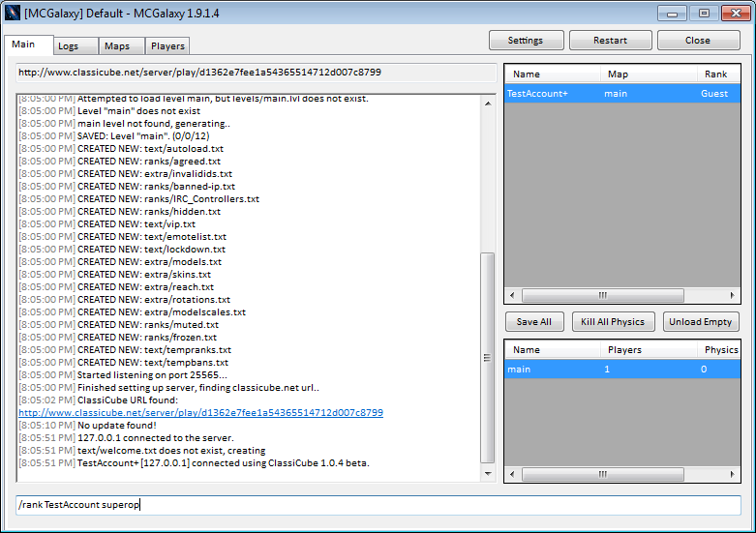This screenshot has height=533, width=756.
Task: Click the command input box with /rank text
Action: coord(378,505)
